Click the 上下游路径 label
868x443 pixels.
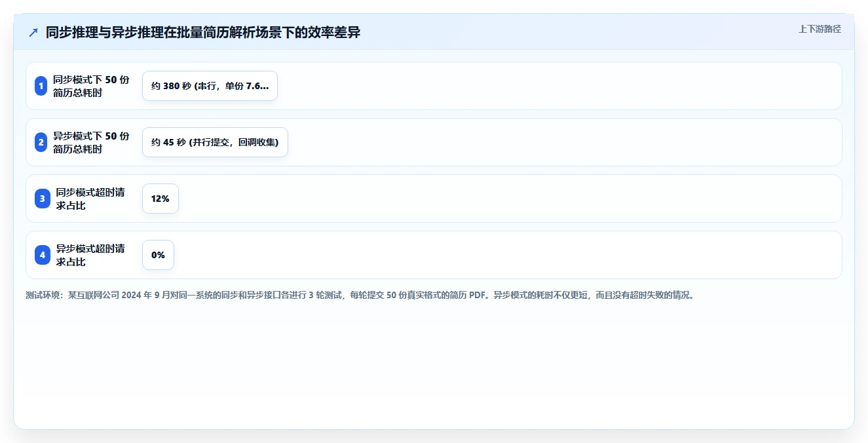(820, 29)
